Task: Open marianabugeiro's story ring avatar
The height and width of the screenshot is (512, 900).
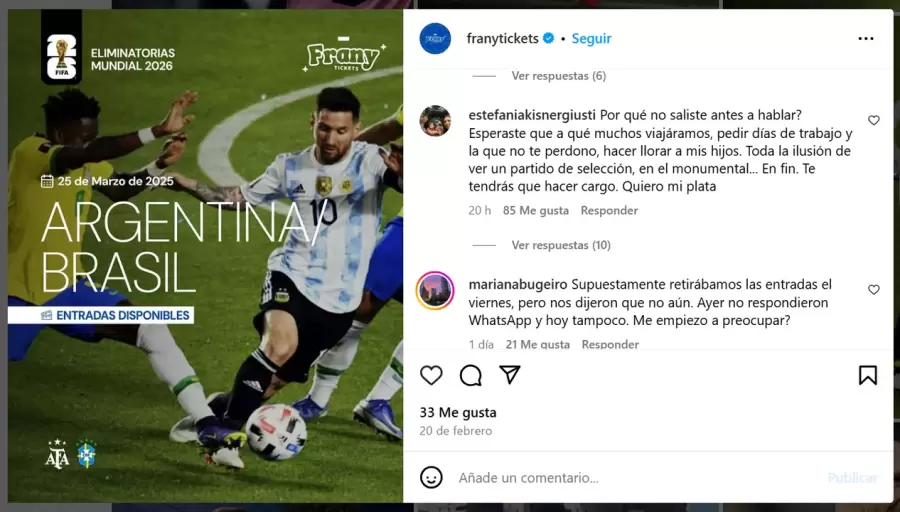Action: click(435, 290)
